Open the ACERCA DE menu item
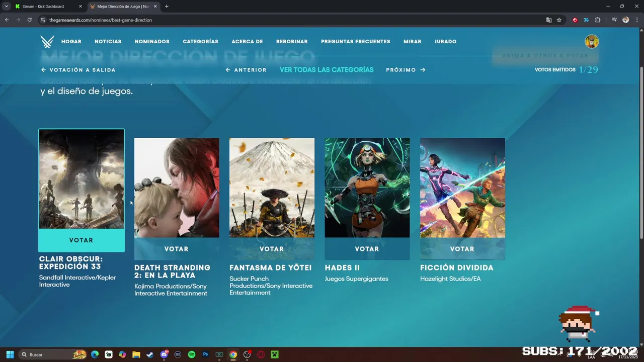 [x=247, y=42]
